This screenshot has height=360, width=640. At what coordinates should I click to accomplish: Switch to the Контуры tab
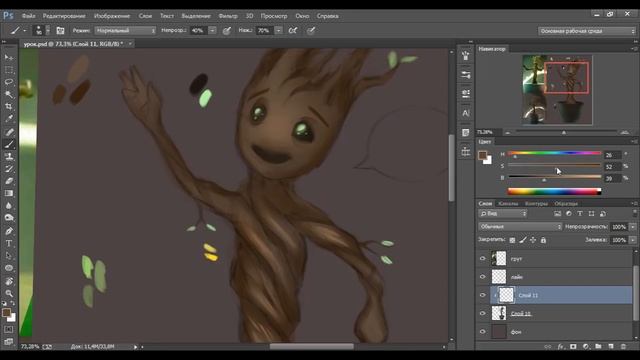click(536, 203)
